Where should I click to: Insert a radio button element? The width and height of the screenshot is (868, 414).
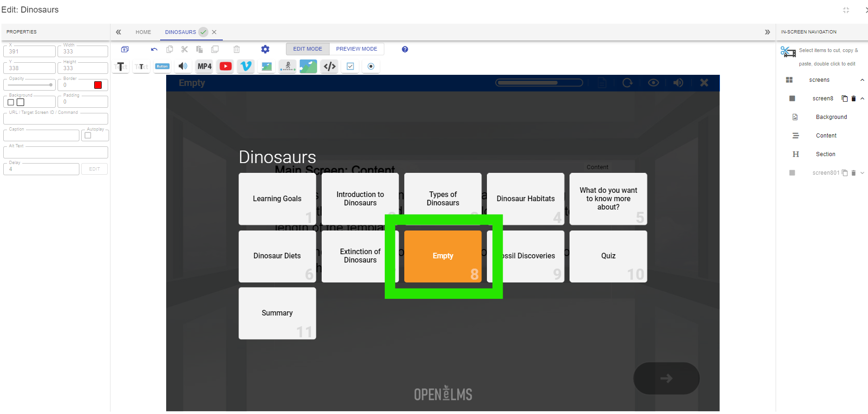(x=371, y=66)
